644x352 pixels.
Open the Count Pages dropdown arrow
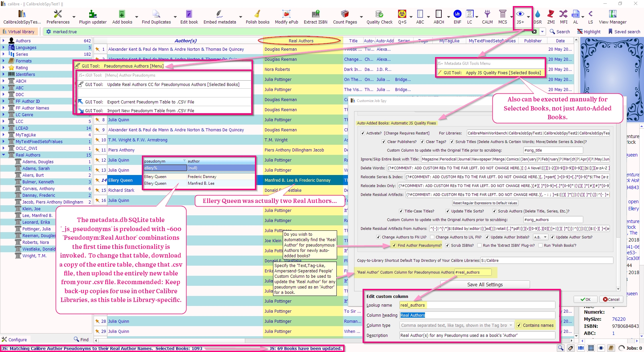click(361, 17)
